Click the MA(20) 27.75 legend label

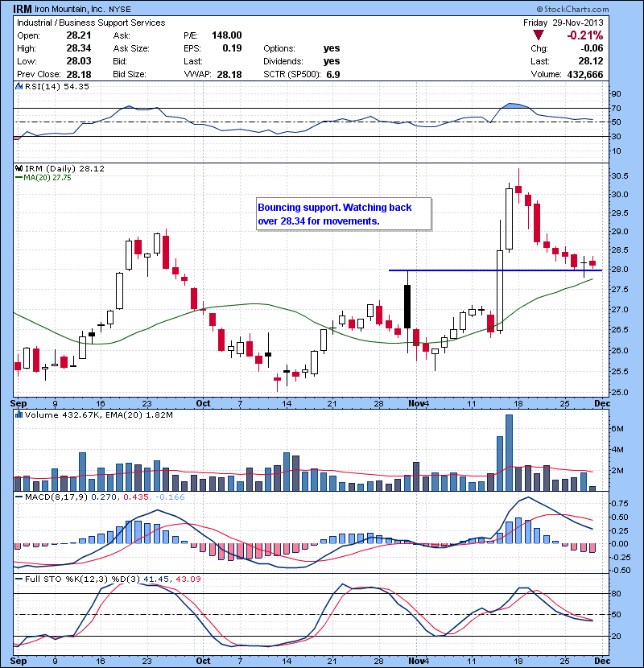pos(47,178)
